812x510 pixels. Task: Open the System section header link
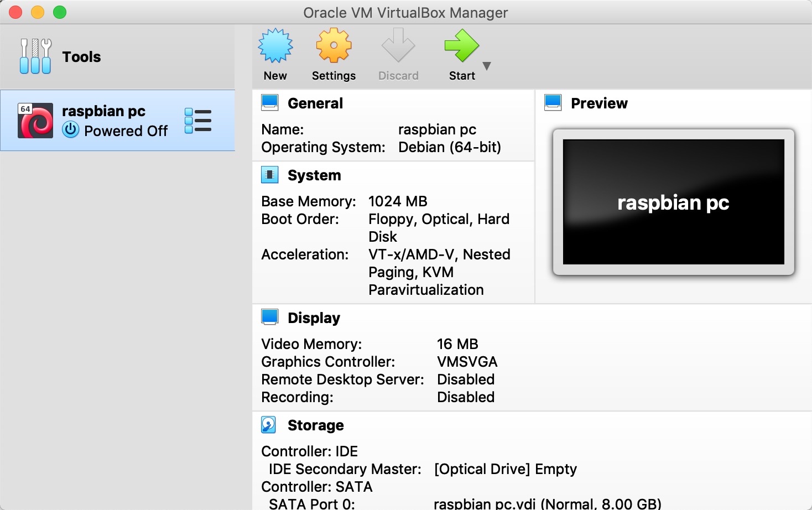coord(314,175)
